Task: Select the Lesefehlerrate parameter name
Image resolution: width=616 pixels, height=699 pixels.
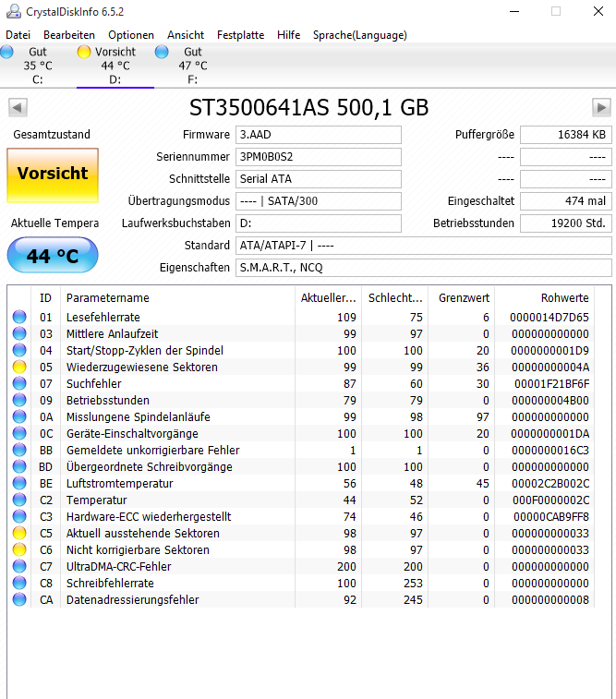Action: (x=103, y=317)
